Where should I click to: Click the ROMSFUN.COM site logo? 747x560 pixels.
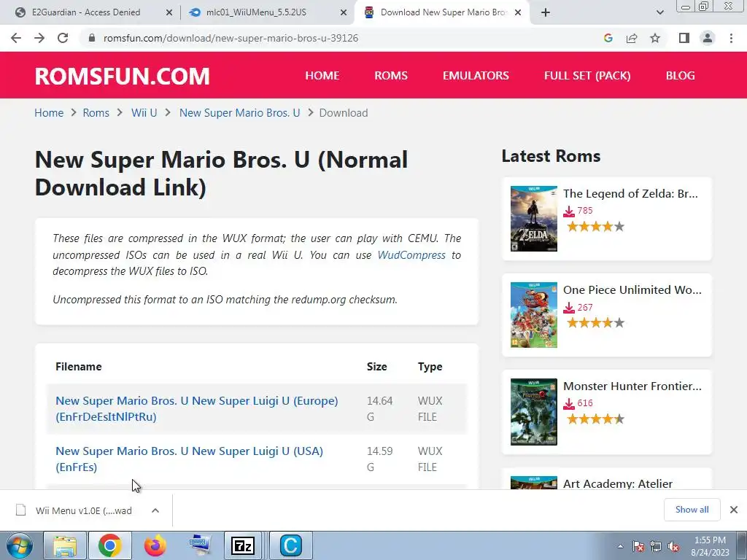pos(122,76)
